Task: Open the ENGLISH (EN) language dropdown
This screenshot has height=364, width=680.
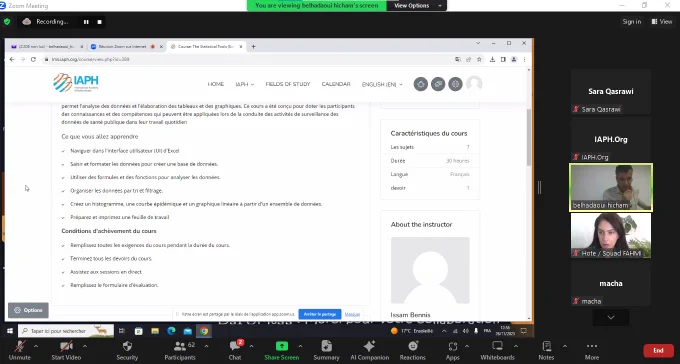Action: click(x=382, y=84)
